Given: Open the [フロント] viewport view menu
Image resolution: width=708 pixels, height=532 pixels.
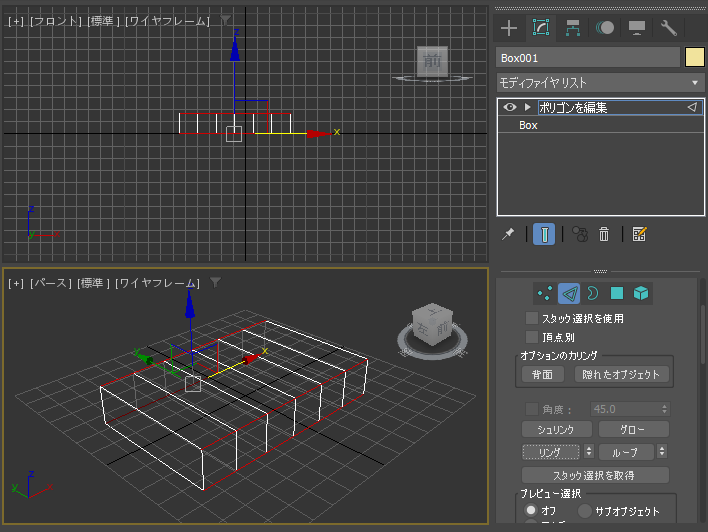Looking at the screenshot, I should pos(56,21).
